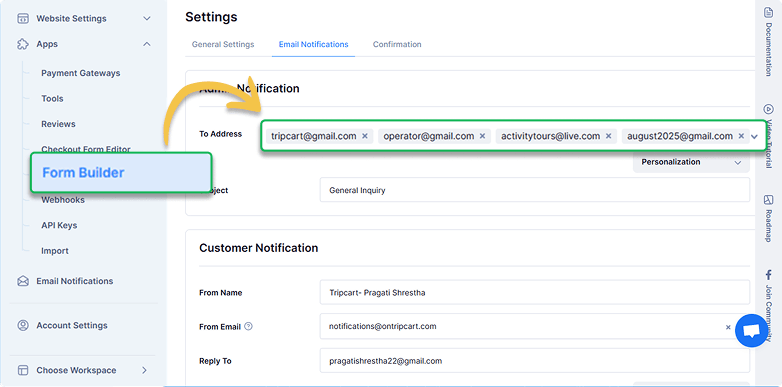Click the Video Tutorial play icon
The height and width of the screenshot is (387, 782).
(769, 109)
